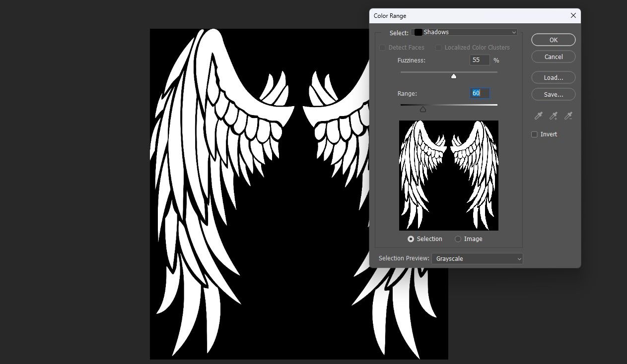
Task: Enable the Invert checkbox
Action: click(534, 134)
